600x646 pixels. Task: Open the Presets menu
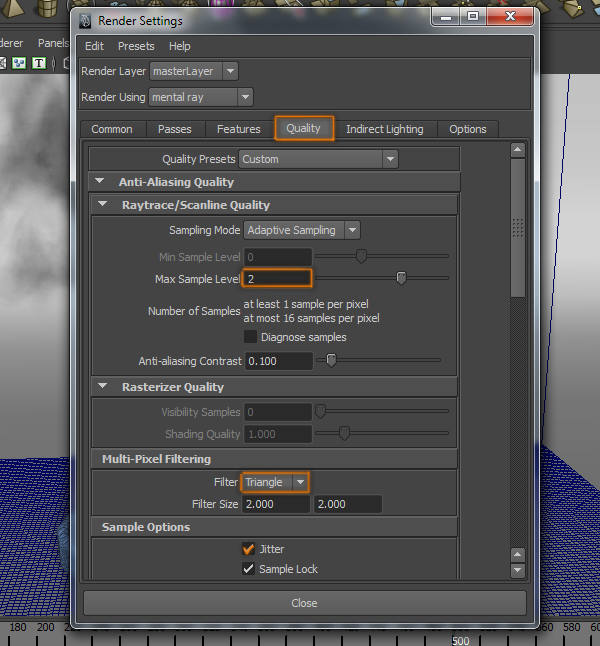(136, 46)
